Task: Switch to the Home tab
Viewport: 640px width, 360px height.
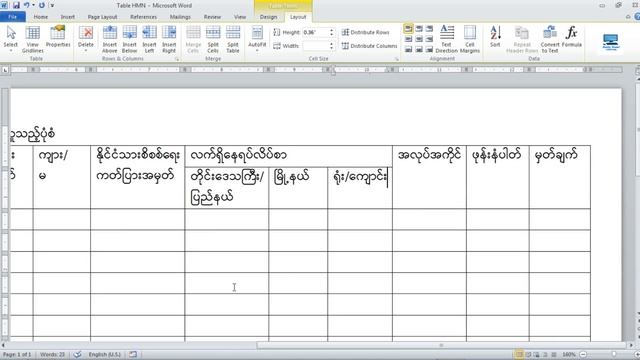Action: 40,17
